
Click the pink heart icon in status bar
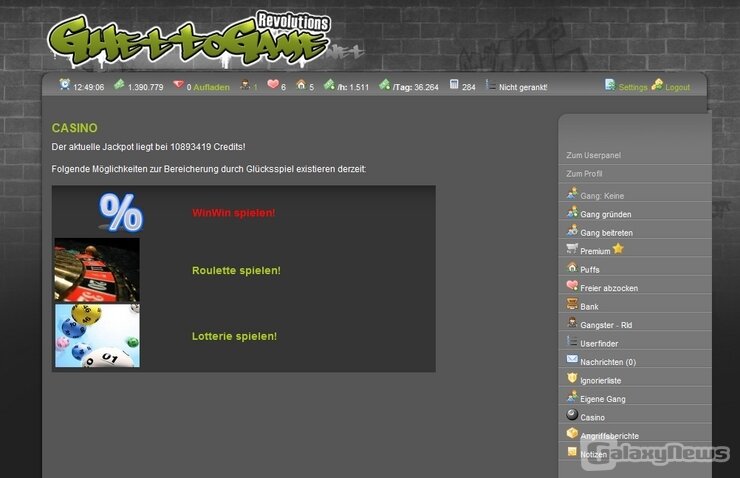pyautogui.click(x=273, y=84)
